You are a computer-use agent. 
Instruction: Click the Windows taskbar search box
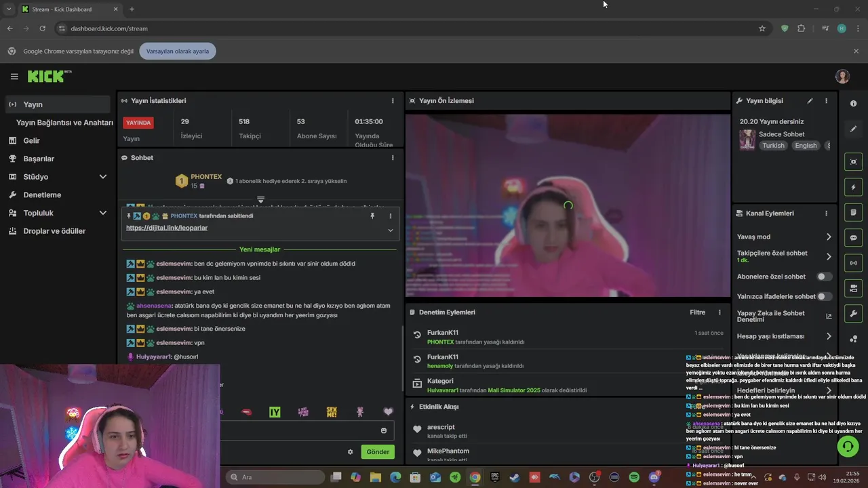(276, 477)
